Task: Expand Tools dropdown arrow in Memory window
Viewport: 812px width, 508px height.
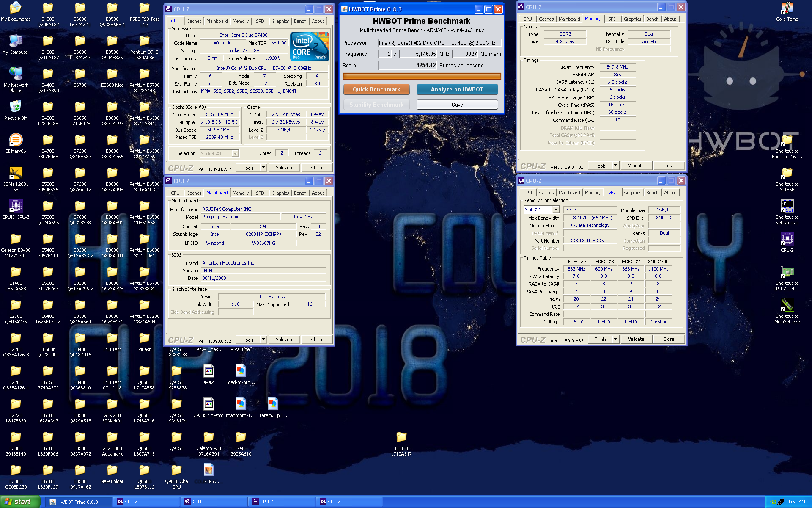Action: (x=615, y=166)
